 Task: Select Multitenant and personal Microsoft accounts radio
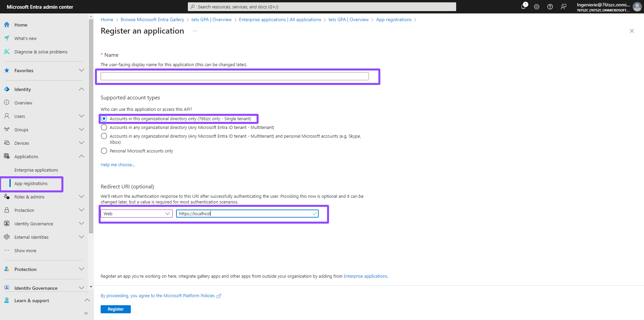[104, 136]
